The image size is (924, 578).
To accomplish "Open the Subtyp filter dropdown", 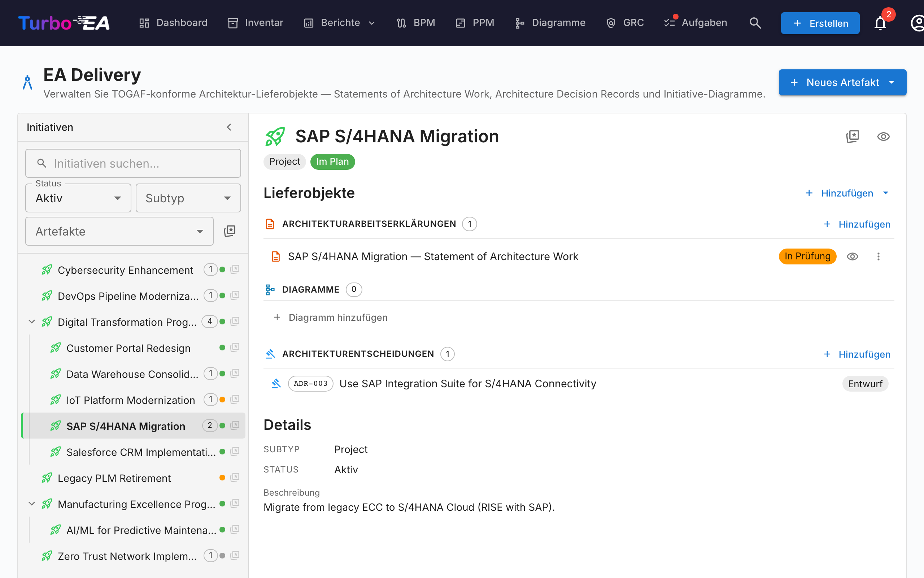I will pos(188,198).
